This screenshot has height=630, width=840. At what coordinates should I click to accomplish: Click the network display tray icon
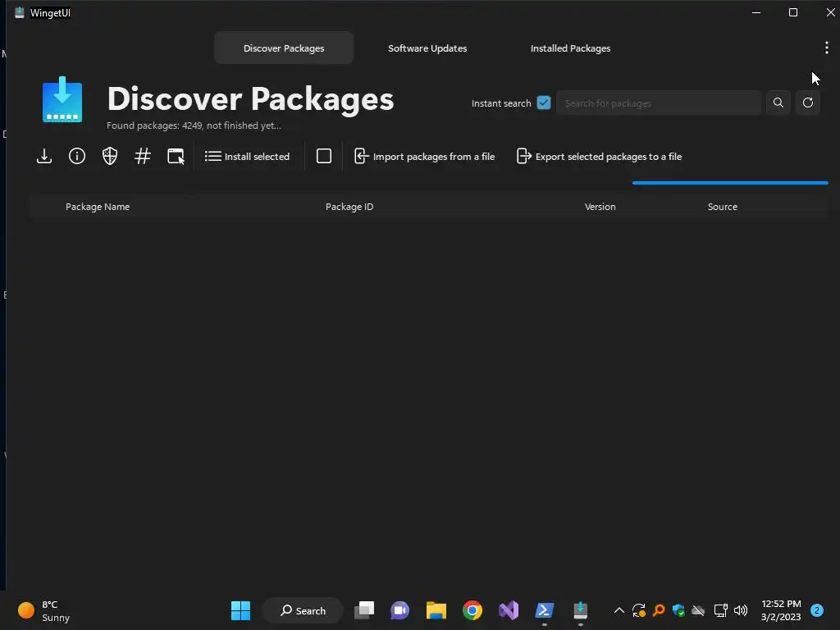pos(720,610)
